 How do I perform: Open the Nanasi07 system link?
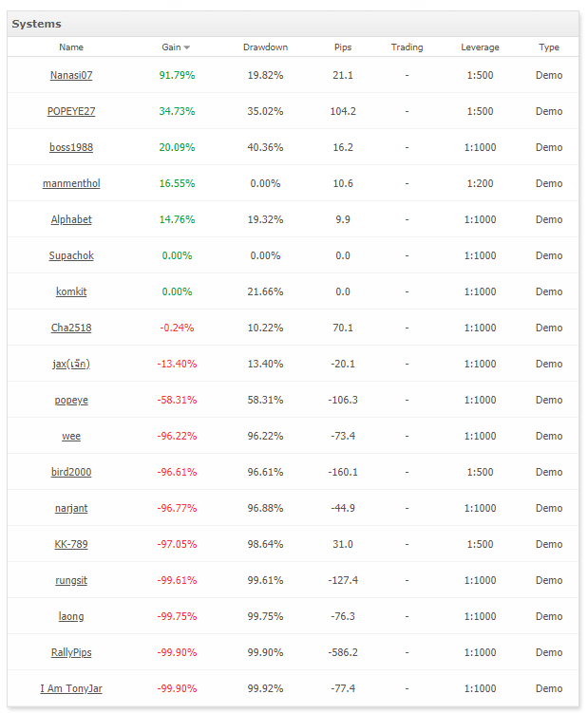[x=71, y=76]
